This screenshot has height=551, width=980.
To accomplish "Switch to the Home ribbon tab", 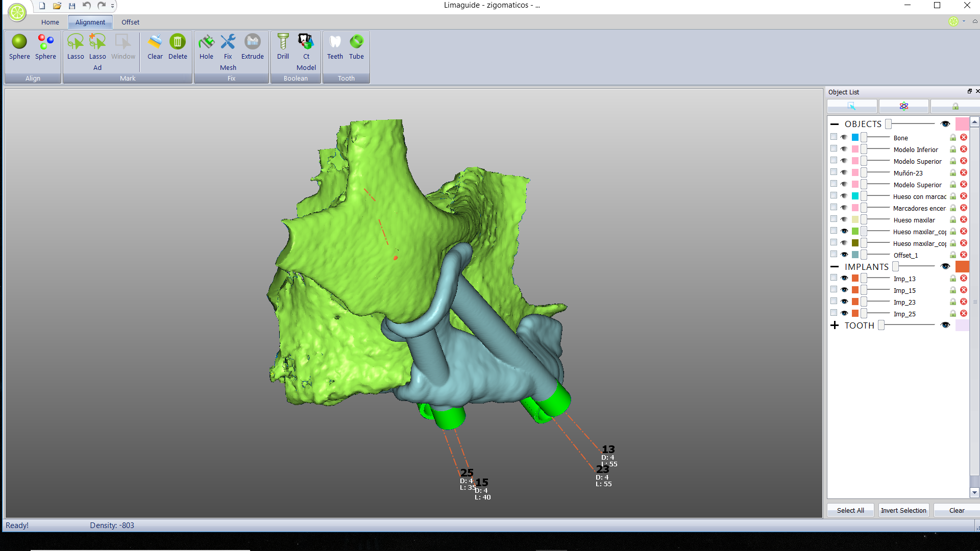I will (x=50, y=22).
